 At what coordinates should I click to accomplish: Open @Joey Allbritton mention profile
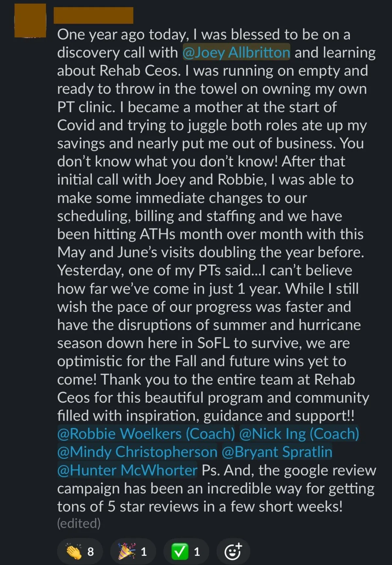(x=236, y=52)
